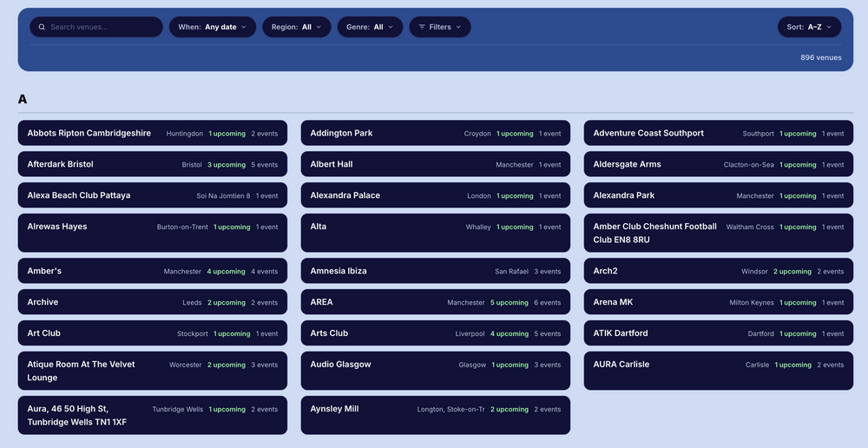Click 'Waltham Cross' location text
Screen dimensions: 868x448
point(750,227)
